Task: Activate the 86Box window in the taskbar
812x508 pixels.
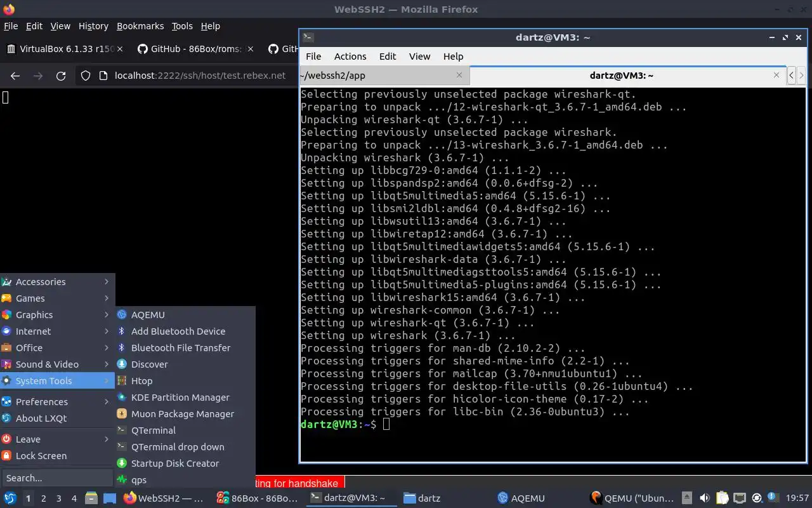Action: (258, 498)
